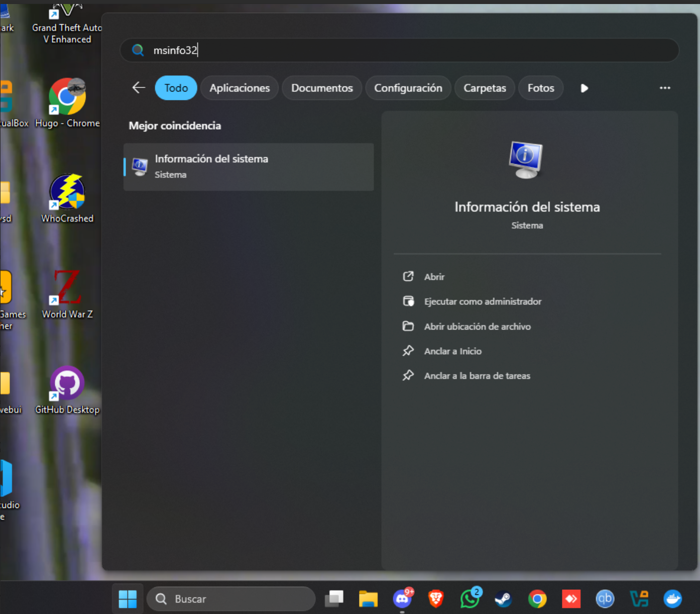Open File Explorer from the taskbar

tap(368, 599)
